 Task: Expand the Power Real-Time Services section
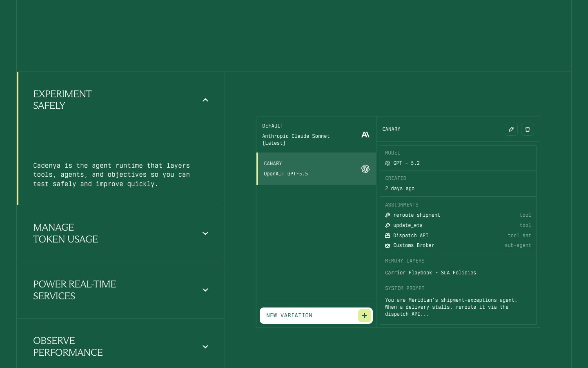click(205, 290)
